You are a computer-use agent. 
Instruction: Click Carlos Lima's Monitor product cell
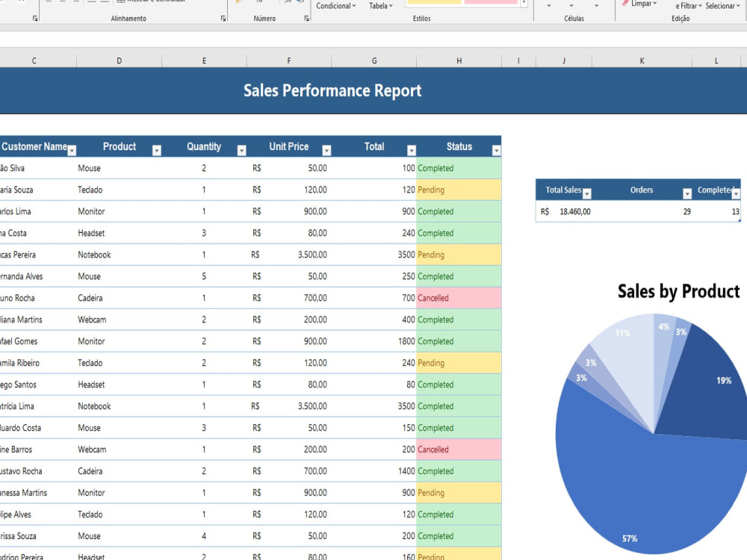pyautogui.click(x=119, y=211)
